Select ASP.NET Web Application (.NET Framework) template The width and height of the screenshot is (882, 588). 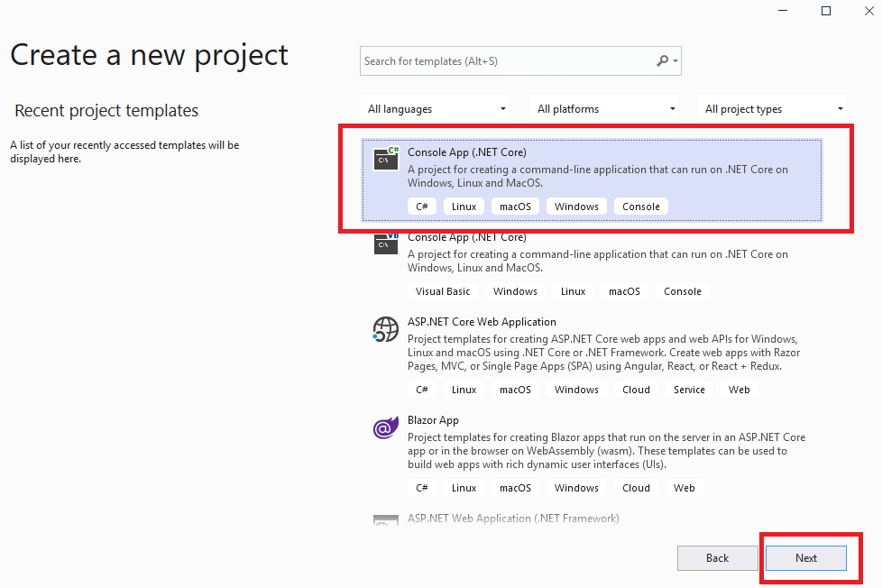tap(513, 519)
